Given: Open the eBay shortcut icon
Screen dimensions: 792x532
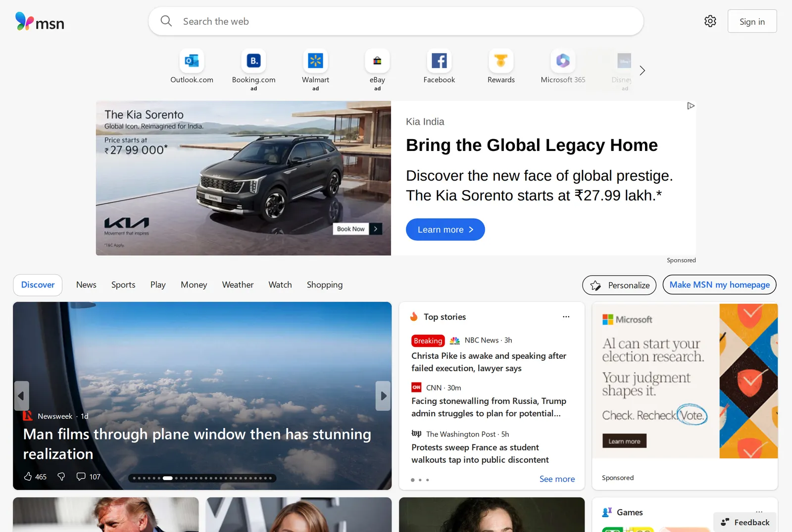Looking at the screenshot, I should [377, 61].
